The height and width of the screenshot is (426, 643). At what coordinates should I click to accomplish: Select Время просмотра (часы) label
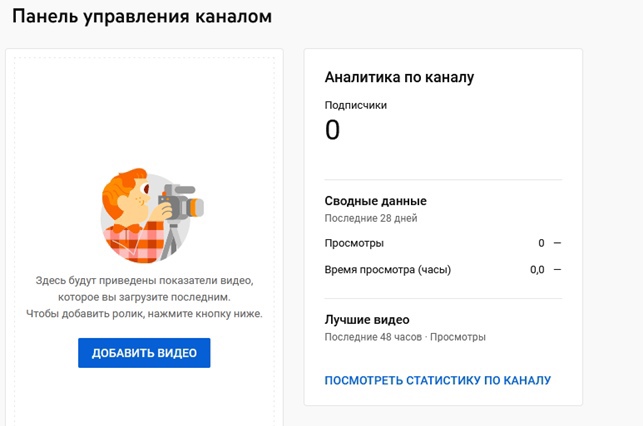(388, 269)
